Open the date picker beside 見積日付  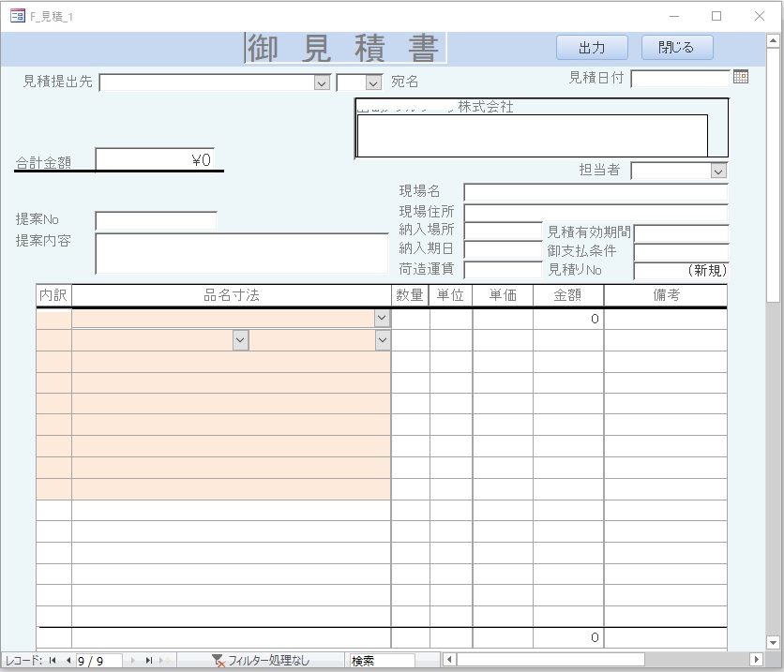click(x=741, y=78)
